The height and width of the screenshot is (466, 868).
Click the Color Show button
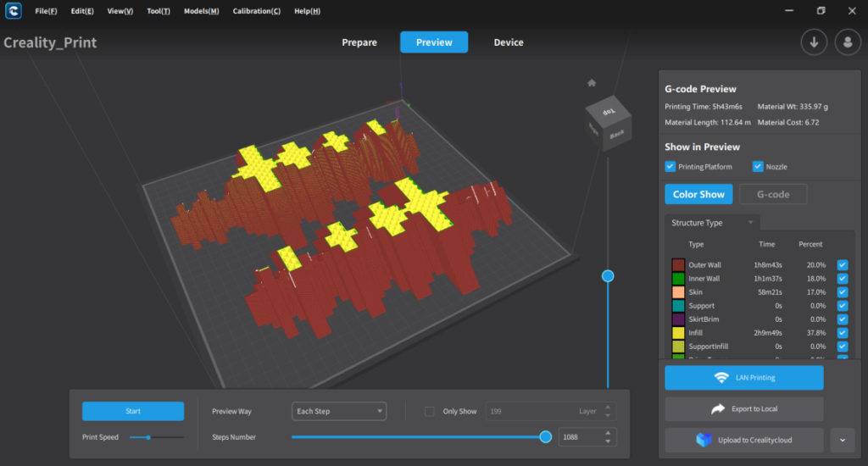click(x=698, y=194)
